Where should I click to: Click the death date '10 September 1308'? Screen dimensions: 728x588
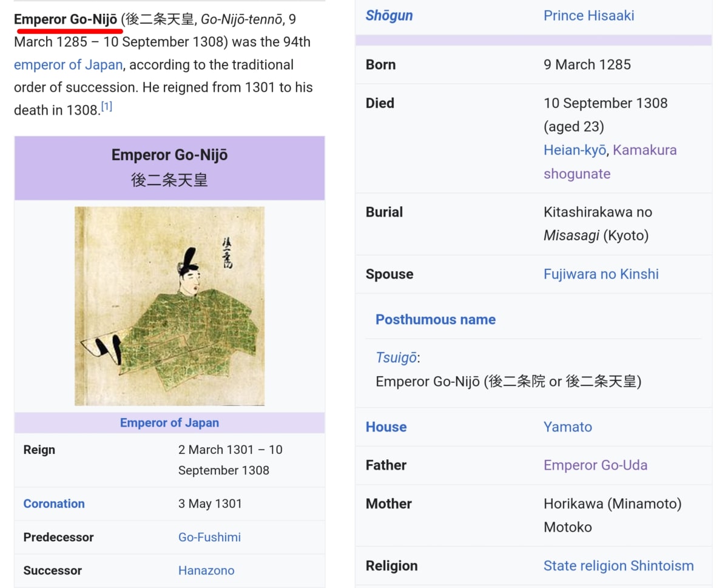(605, 103)
